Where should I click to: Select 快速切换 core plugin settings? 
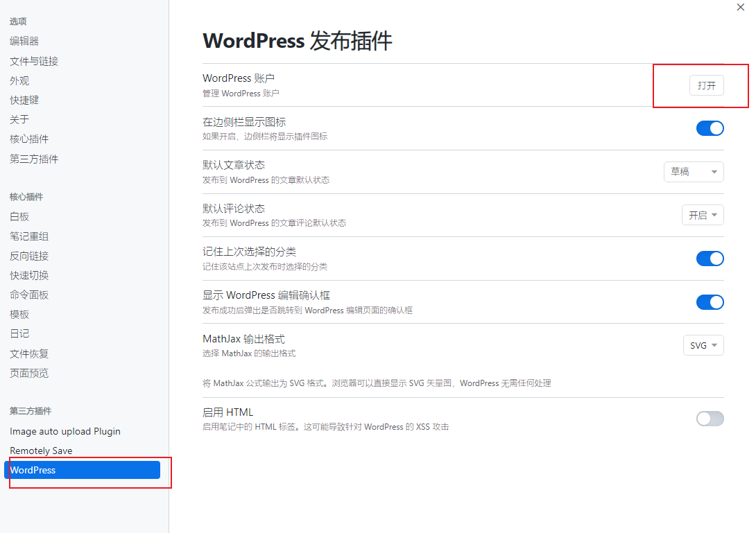[x=29, y=275]
